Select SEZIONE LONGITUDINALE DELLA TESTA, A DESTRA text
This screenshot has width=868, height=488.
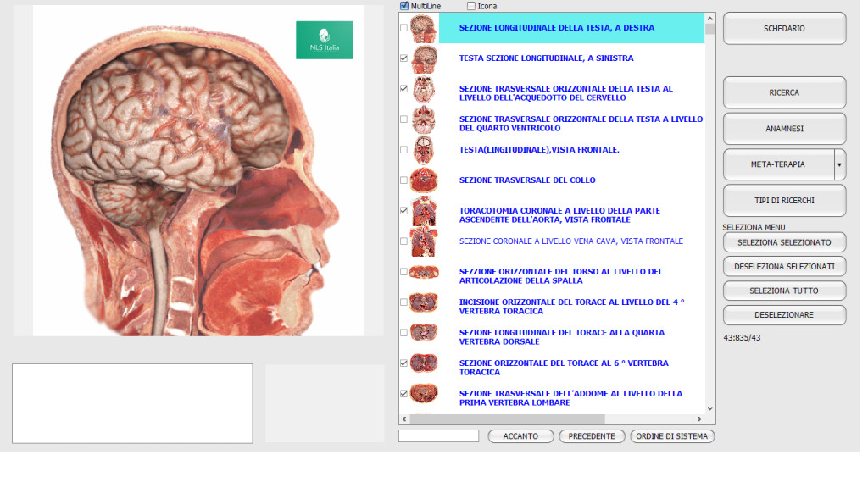556,28
